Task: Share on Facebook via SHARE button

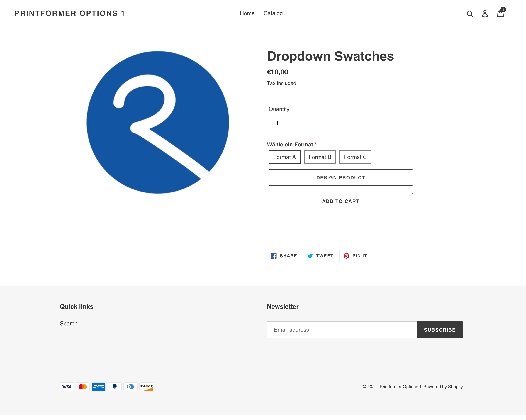Action: click(284, 256)
